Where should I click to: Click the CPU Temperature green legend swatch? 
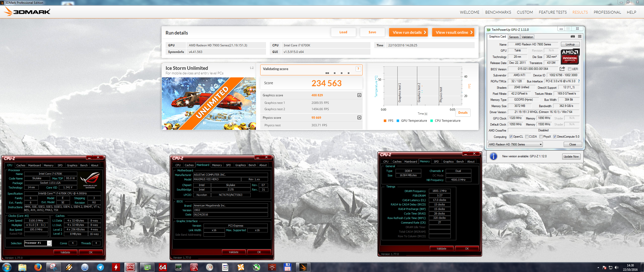click(432, 121)
